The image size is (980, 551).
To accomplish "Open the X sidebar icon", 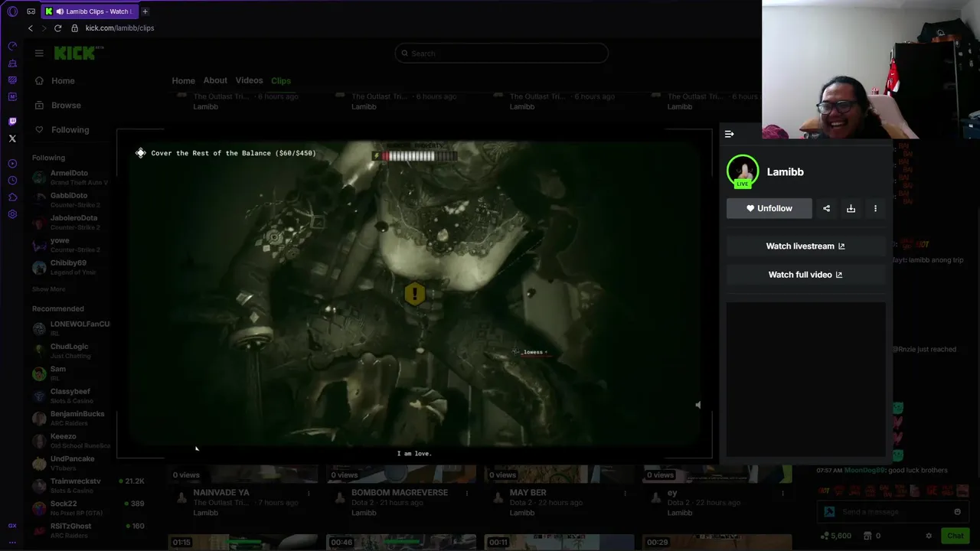I will click(12, 139).
